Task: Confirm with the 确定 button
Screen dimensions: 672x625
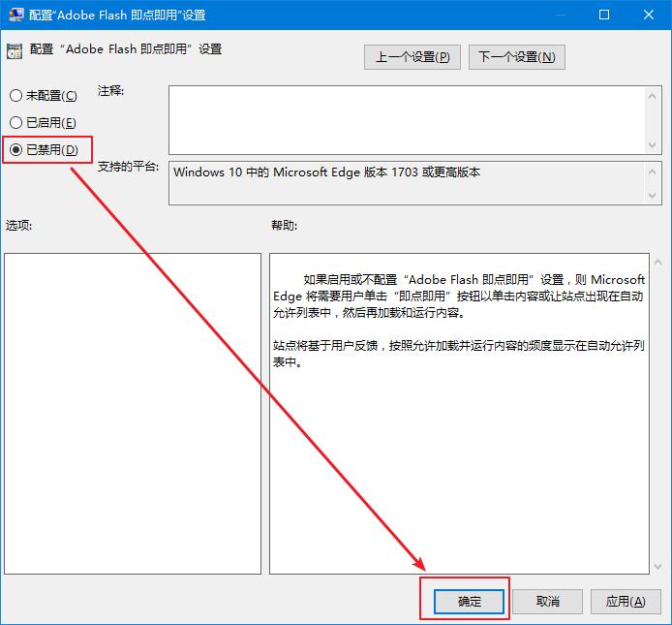Action: pos(470,602)
